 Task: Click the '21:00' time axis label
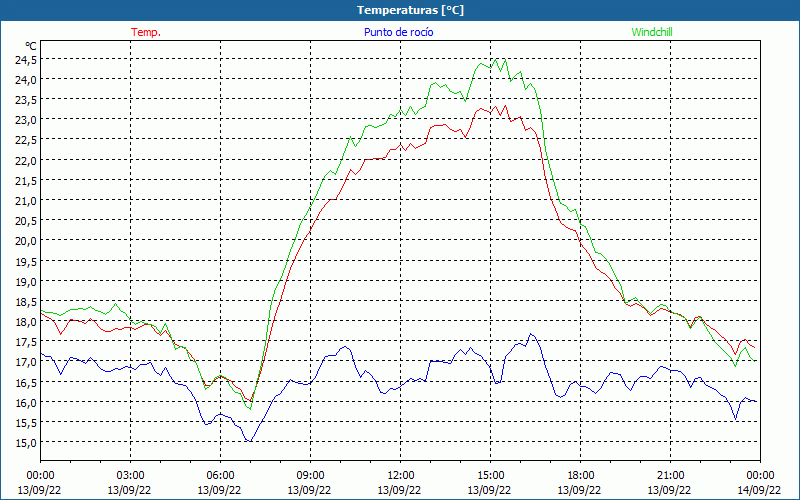click(670, 476)
